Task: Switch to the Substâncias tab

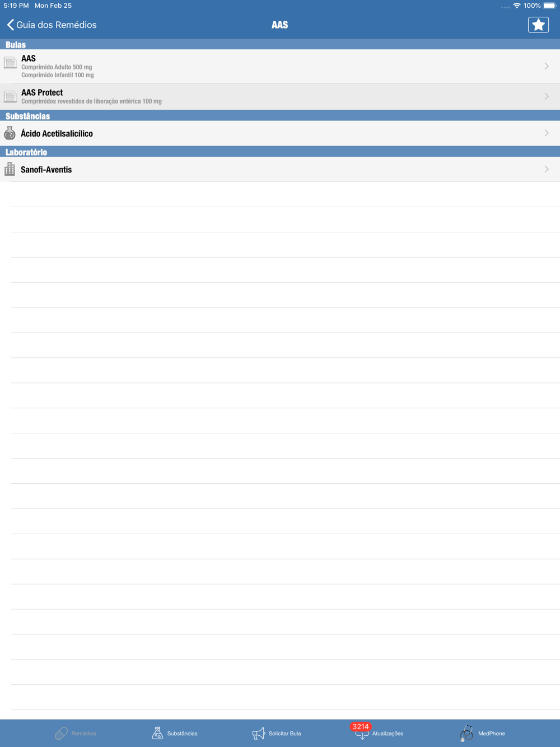Action: click(x=175, y=733)
